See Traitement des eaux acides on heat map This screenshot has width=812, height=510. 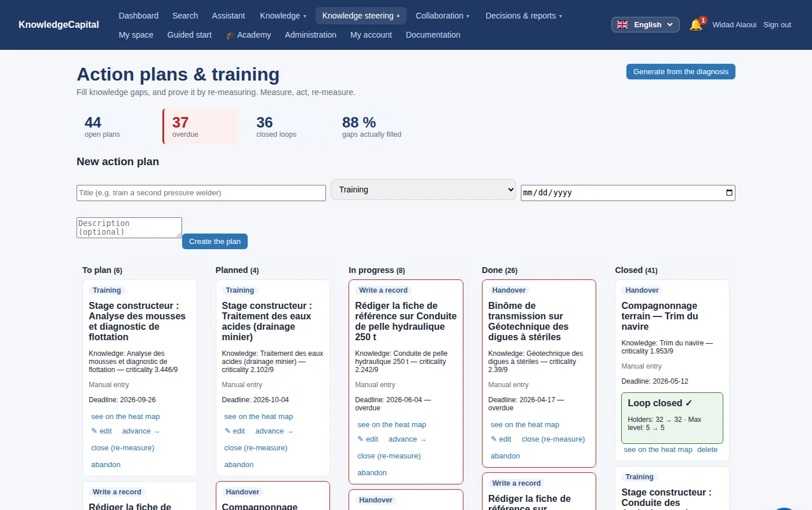tap(259, 417)
